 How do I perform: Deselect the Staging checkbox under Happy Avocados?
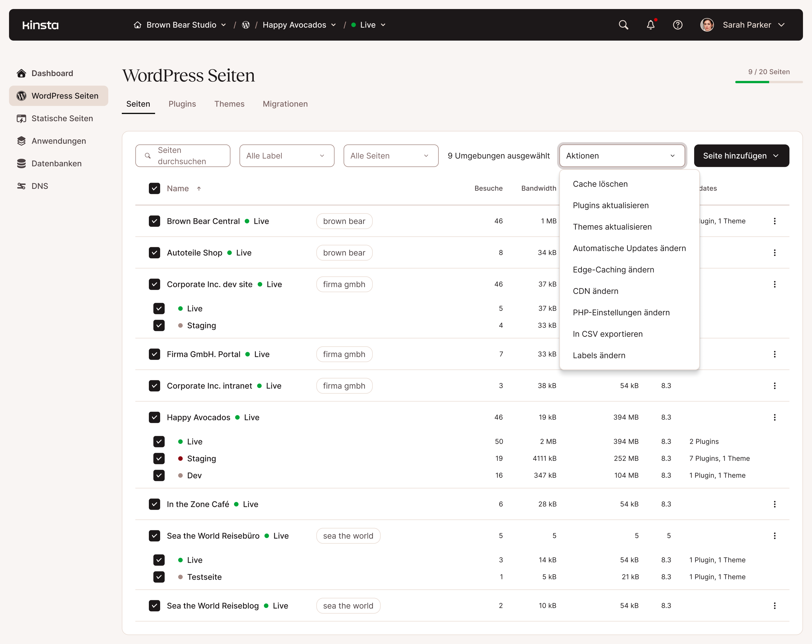159,458
